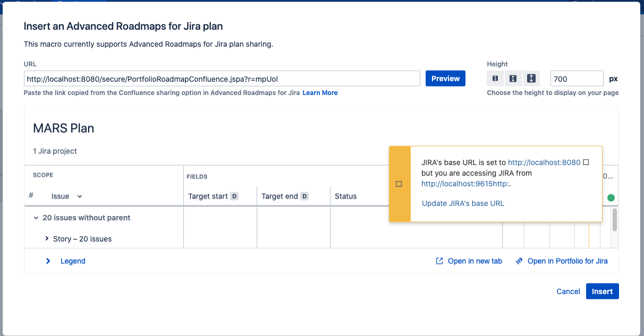This screenshot has height=336, width=644.
Task: Click the Portfolio for Jira icon
Action: coord(519,261)
